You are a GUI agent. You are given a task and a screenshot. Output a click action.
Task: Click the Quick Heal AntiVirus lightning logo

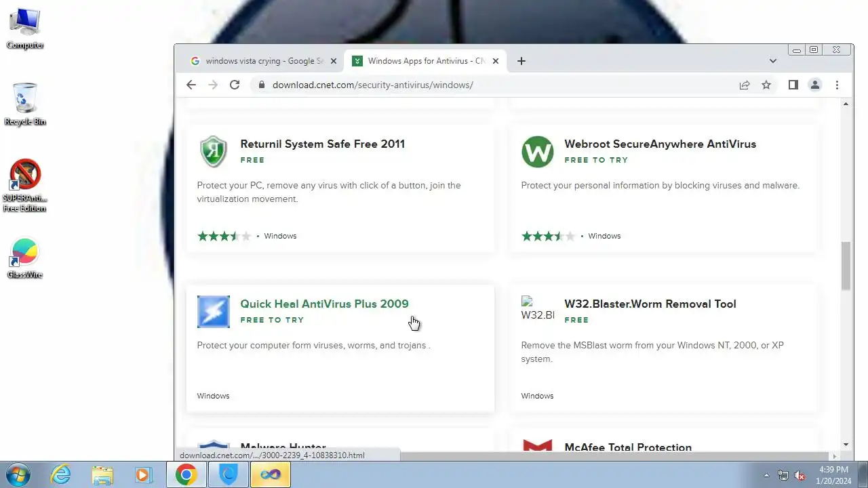[x=214, y=312]
